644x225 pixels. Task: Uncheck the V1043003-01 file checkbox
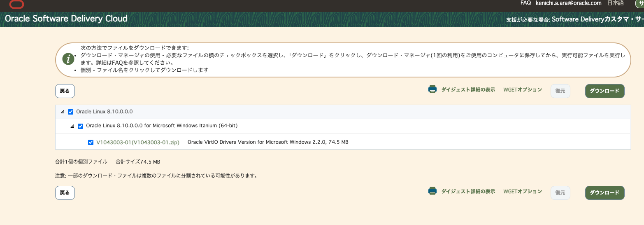point(91,142)
